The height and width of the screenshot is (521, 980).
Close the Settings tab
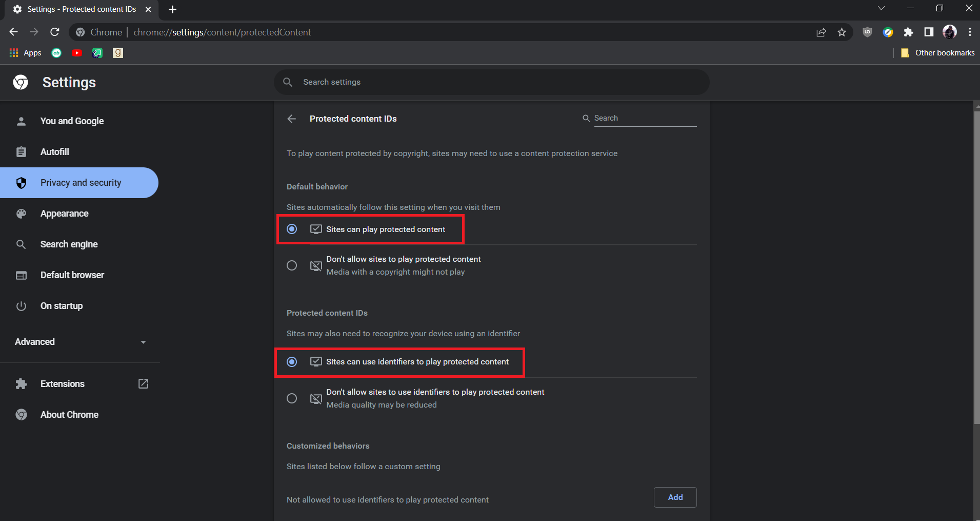tap(148, 9)
